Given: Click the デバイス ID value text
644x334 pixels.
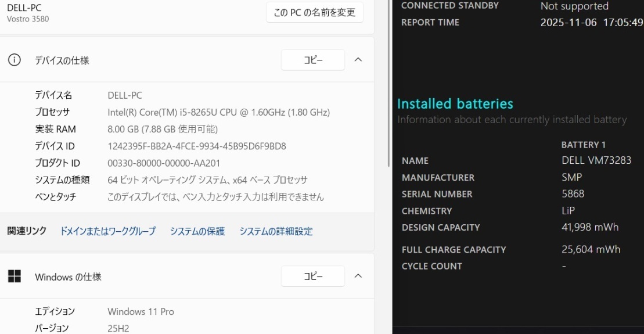Looking at the screenshot, I should [x=197, y=146].
